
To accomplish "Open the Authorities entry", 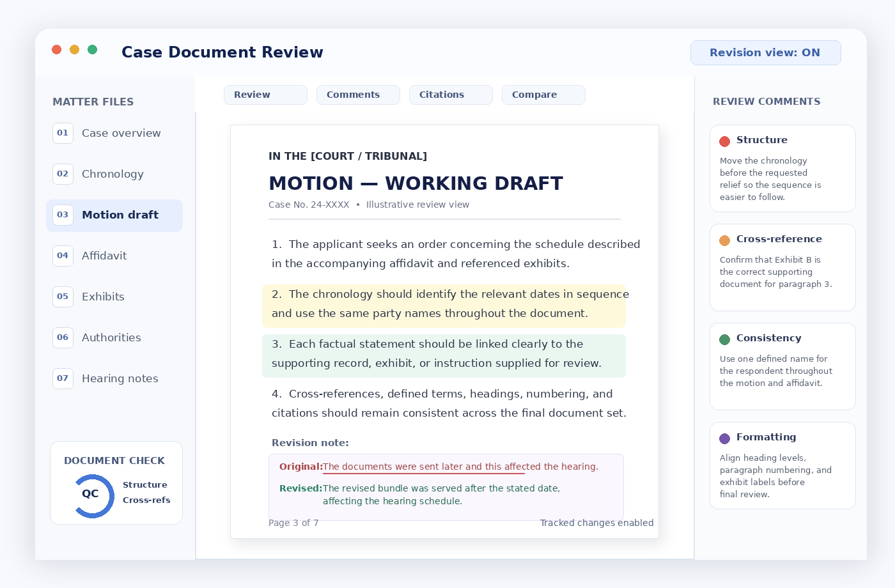I will click(x=114, y=337).
